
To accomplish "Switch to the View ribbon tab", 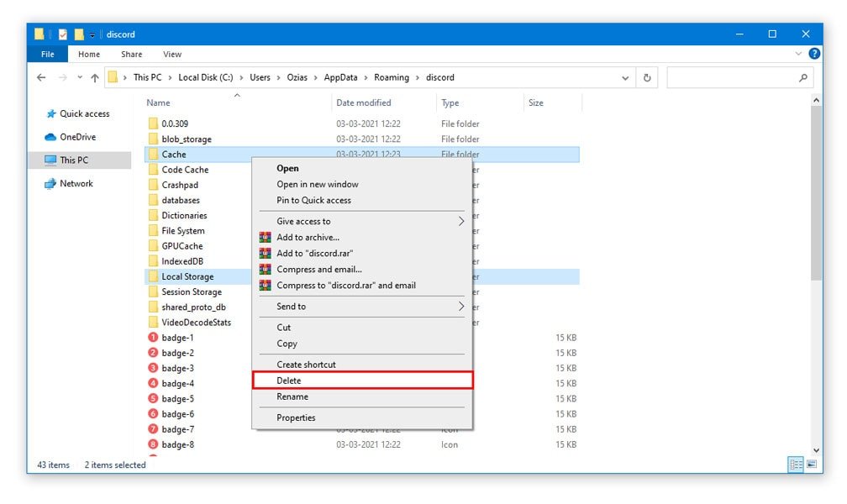I will [x=172, y=54].
